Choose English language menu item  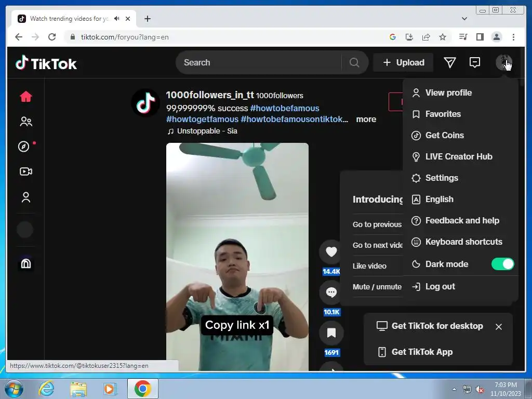[x=460, y=199]
